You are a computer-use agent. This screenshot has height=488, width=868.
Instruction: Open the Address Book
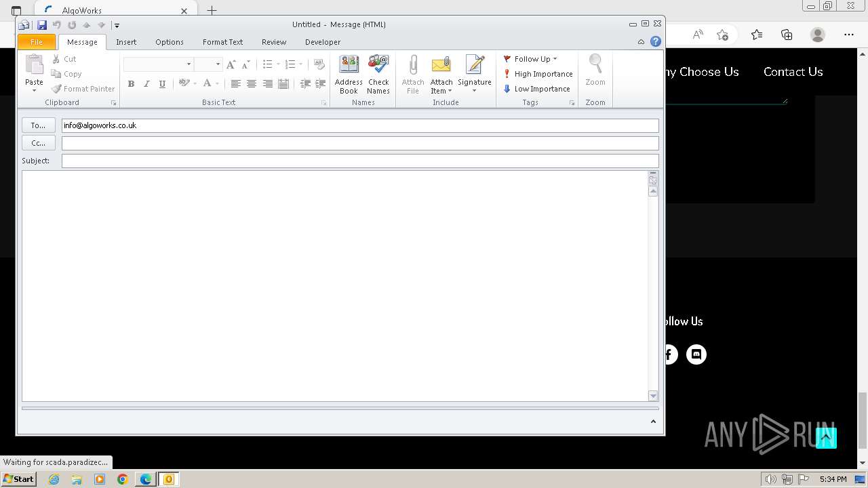tap(349, 75)
